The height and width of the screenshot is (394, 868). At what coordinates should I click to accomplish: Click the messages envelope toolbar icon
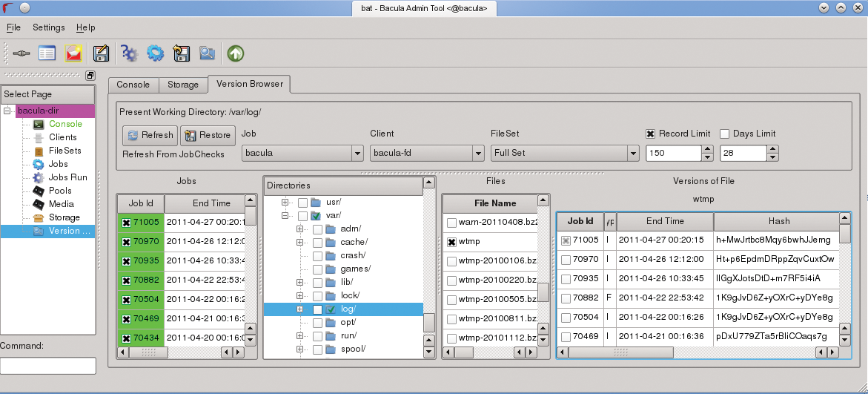click(73, 53)
